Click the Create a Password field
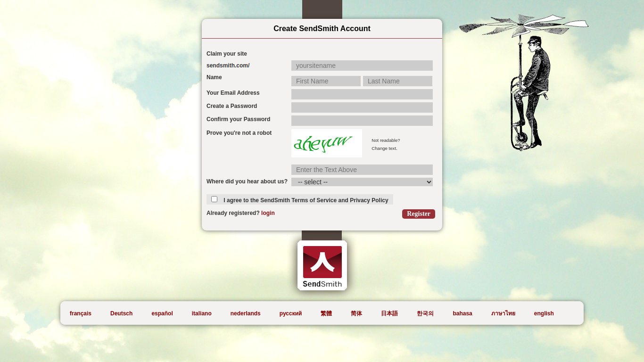This screenshot has width=644, height=362. (x=362, y=107)
